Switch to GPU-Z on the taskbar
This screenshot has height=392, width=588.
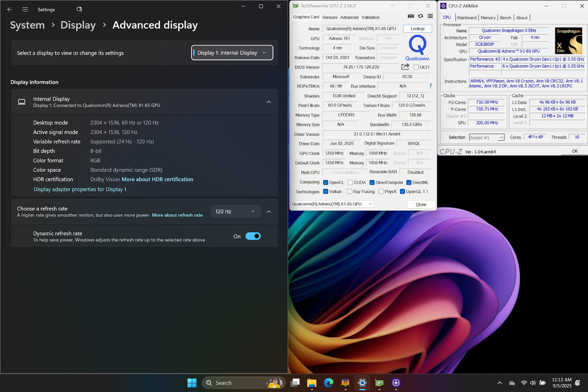pyautogui.click(x=379, y=383)
